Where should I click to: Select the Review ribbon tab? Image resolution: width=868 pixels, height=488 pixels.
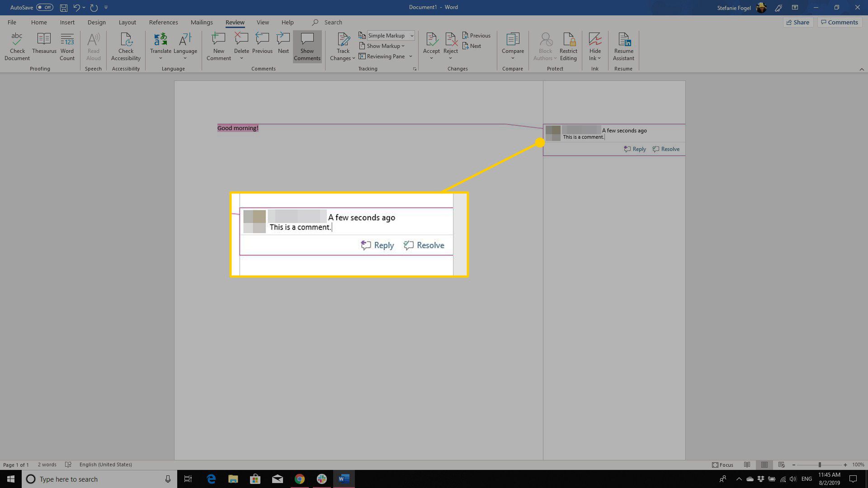[x=235, y=22]
